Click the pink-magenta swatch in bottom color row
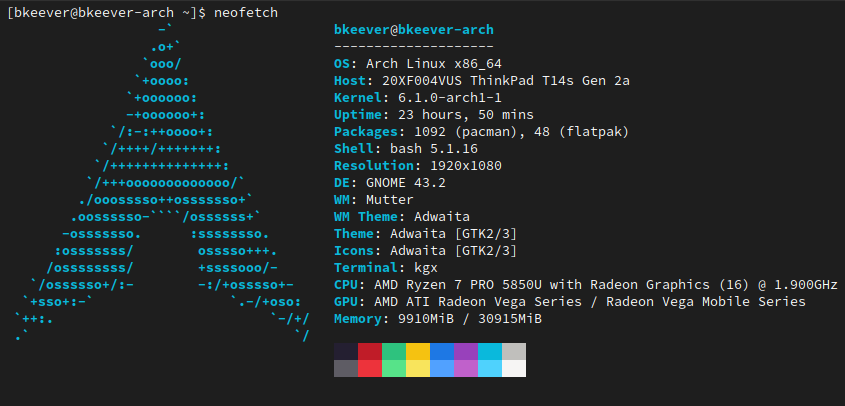 point(466,369)
